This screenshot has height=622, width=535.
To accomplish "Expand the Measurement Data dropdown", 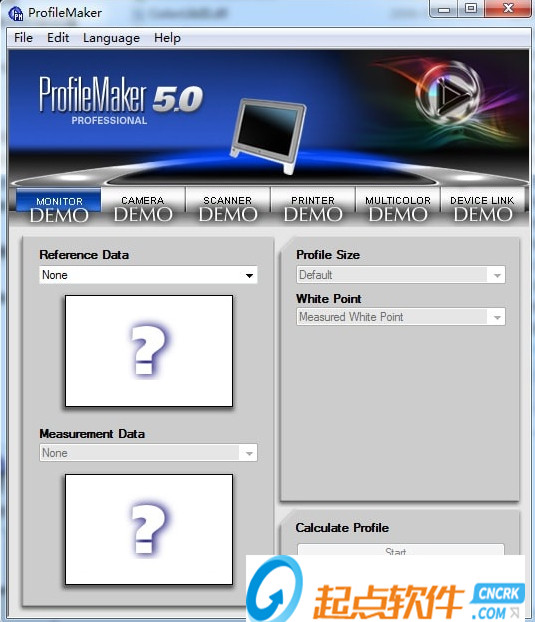I will click(x=148, y=453).
